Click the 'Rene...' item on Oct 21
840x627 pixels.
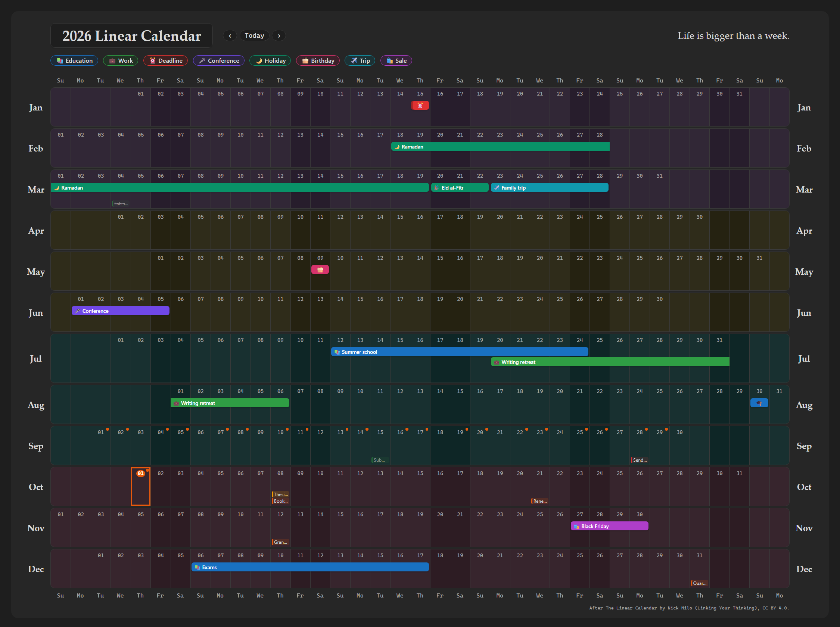[x=540, y=501]
